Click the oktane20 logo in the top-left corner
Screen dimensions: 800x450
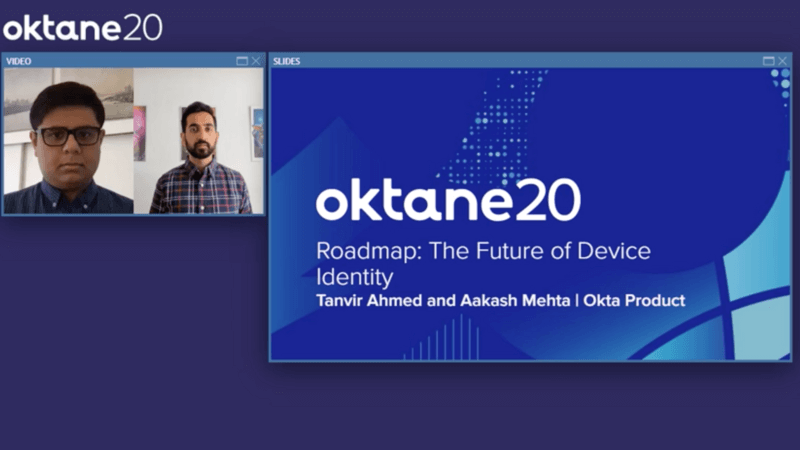82,27
